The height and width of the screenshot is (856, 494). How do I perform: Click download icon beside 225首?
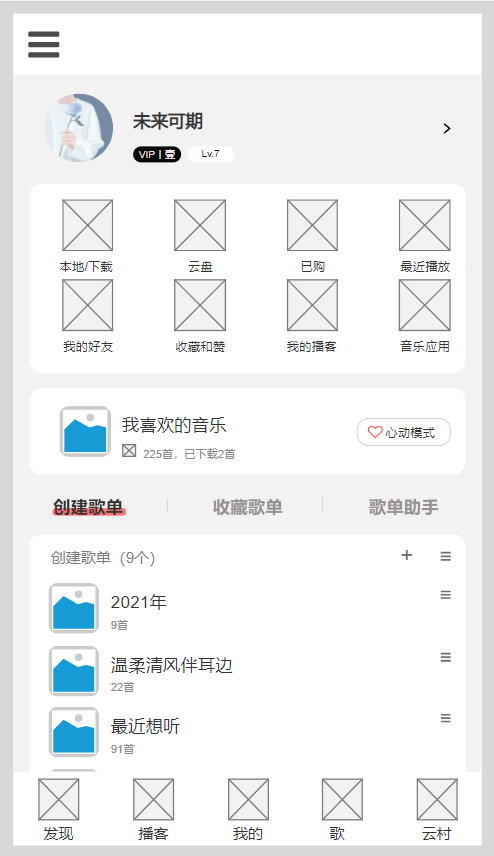click(129, 451)
